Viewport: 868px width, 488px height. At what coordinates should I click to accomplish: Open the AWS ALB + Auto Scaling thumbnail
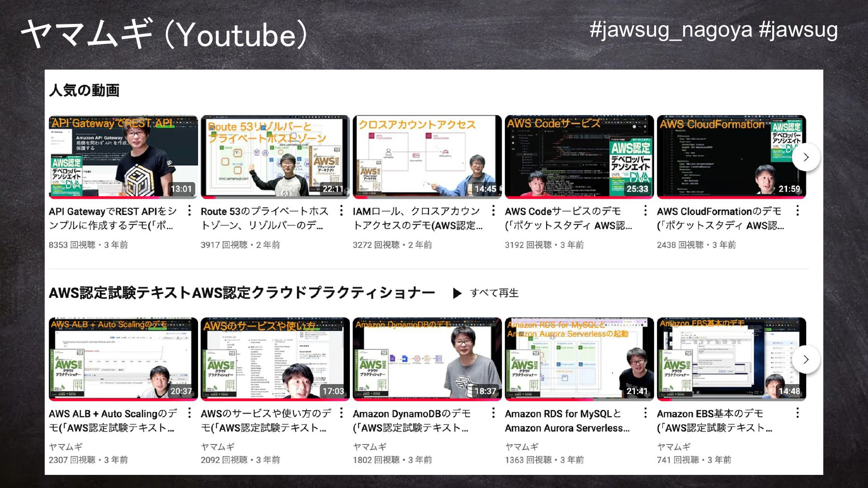coord(123,359)
